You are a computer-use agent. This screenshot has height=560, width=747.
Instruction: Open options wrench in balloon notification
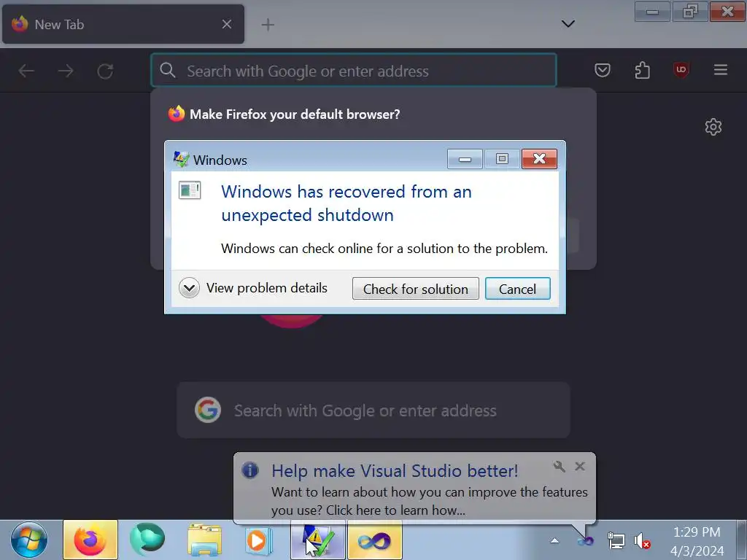coord(560,466)
